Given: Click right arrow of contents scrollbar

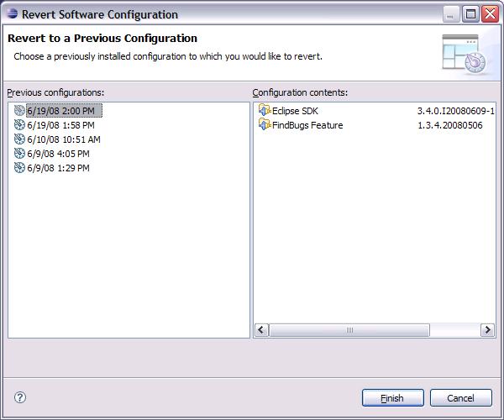Looking at the screenshot, I should click(487, 330).
